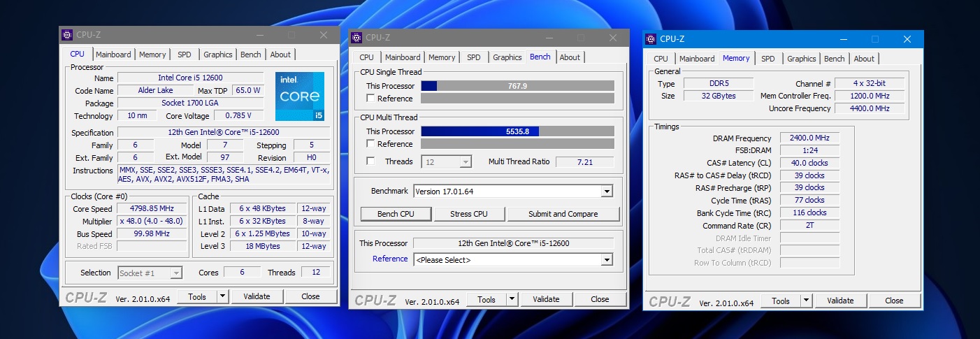The width and height of the screenshot is (980, 339).
Task: Click the Code Name field Alder Lake
Action: coord(155,90)
